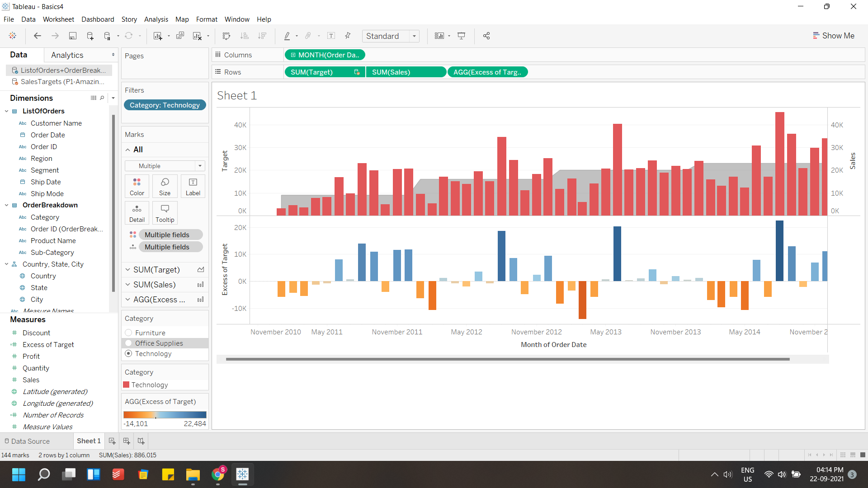
Task: Open File Explorer from the taskbar
Action: pos(193,474)
